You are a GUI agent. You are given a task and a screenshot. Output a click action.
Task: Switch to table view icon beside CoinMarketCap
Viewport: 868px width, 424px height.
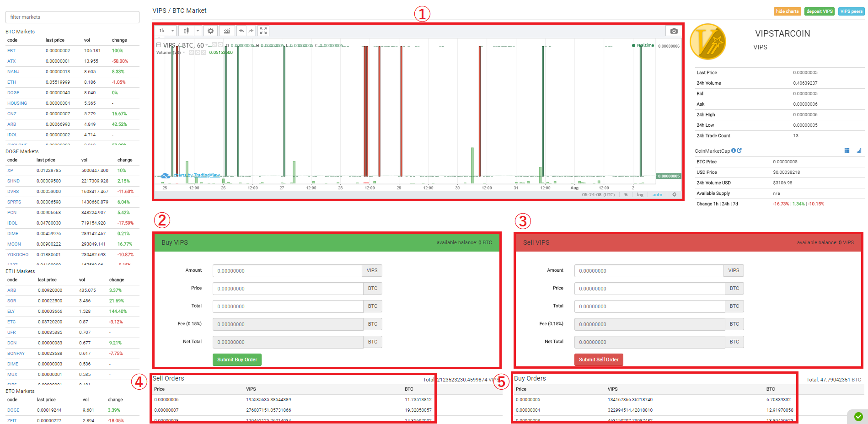(847, 150)
